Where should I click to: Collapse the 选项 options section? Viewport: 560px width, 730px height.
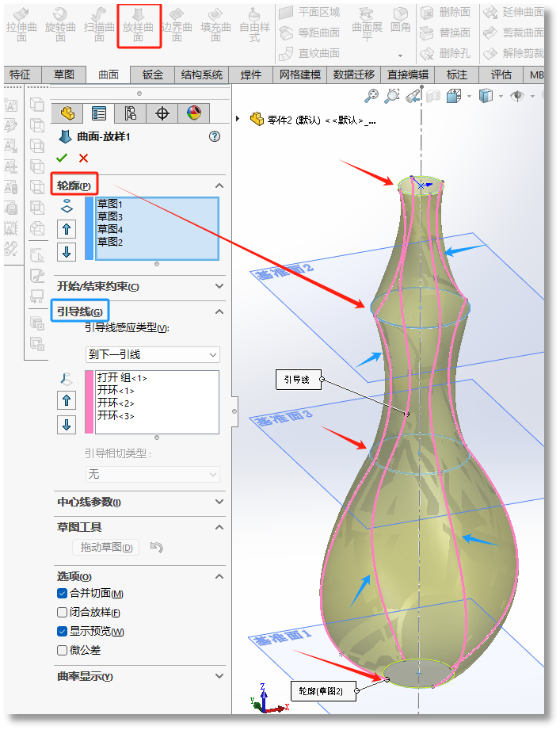pyautogui.click(x=219, y=576)
